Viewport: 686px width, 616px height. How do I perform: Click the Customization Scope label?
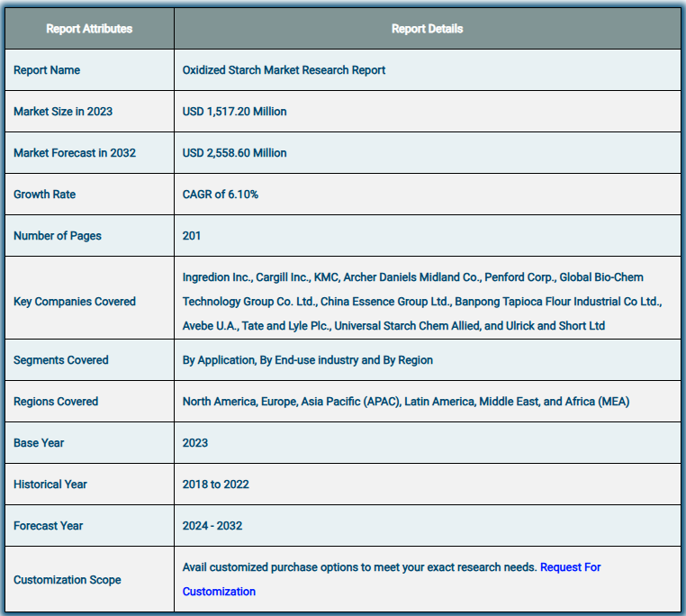(68, 580)
